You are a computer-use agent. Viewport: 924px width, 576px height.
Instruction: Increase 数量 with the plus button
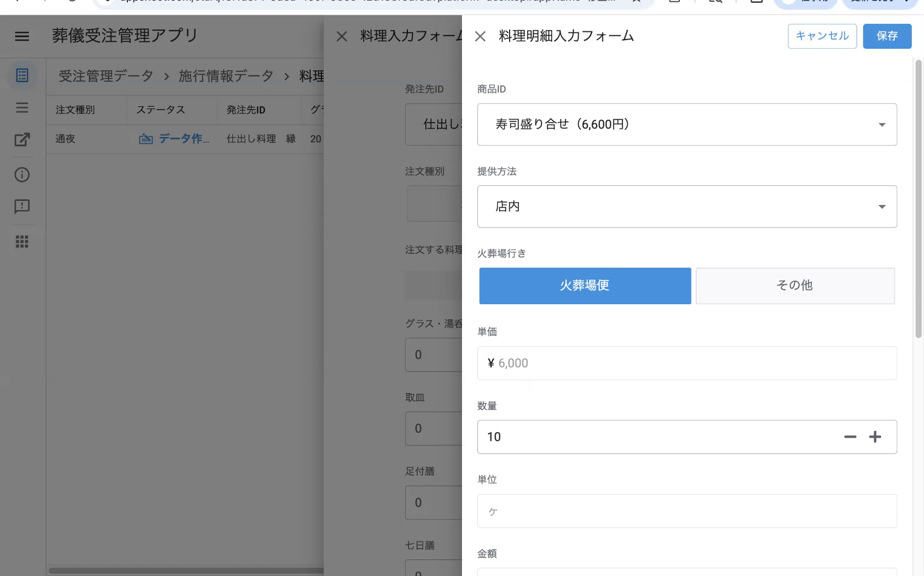[x=875, y=437]
